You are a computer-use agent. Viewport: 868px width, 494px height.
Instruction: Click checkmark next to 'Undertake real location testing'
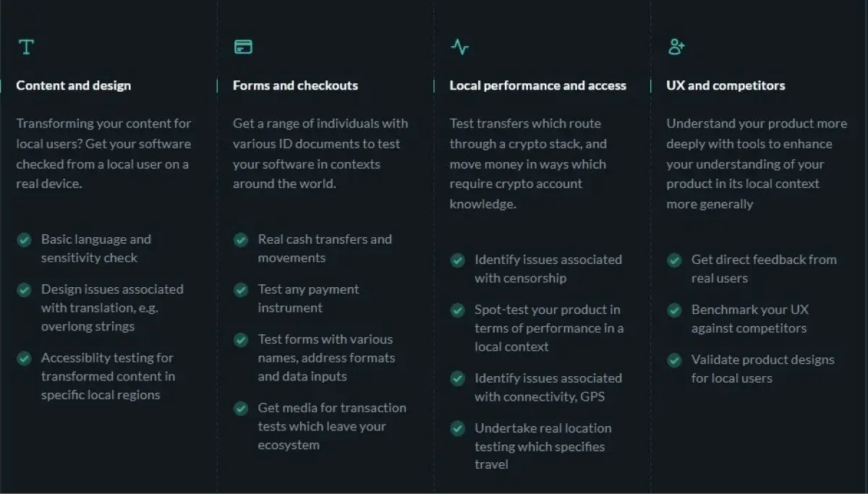(x=457, y=428)
